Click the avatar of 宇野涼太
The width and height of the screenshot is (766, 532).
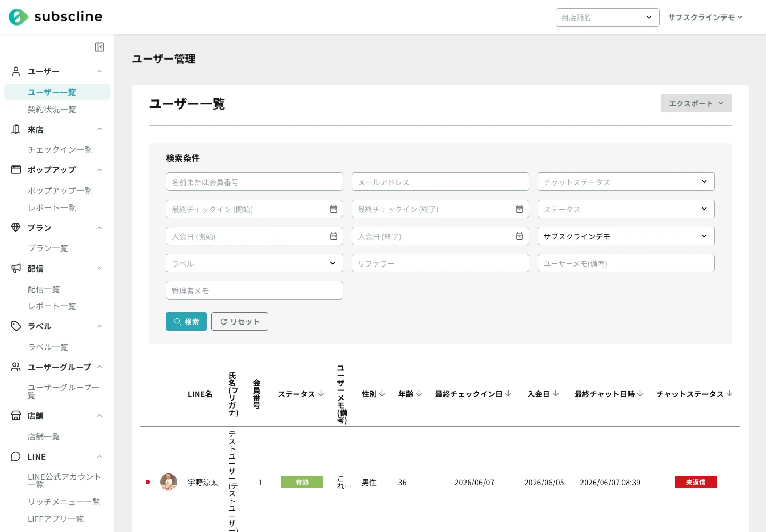169,482
